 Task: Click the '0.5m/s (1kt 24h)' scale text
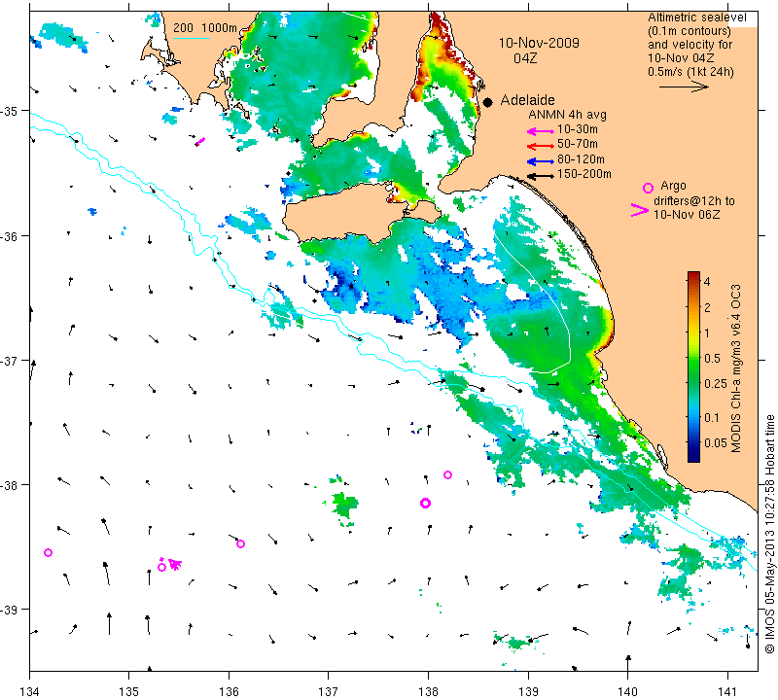pos(690,72)
